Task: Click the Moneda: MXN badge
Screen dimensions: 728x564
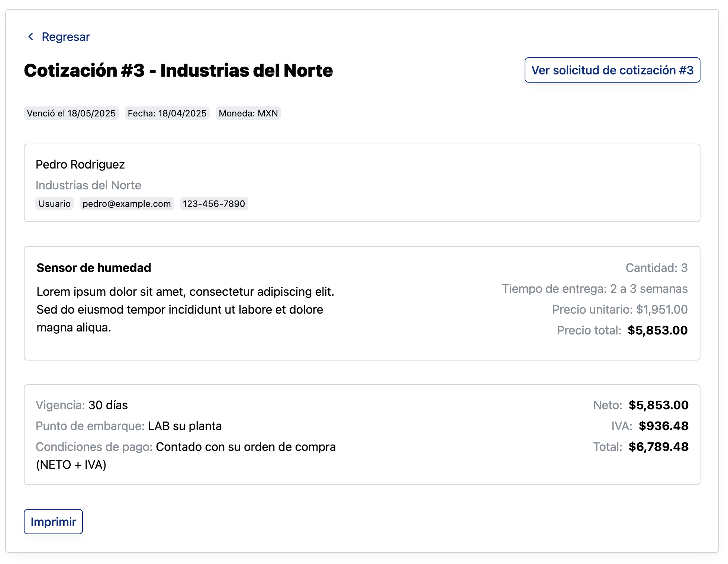Action: point(248,113)
